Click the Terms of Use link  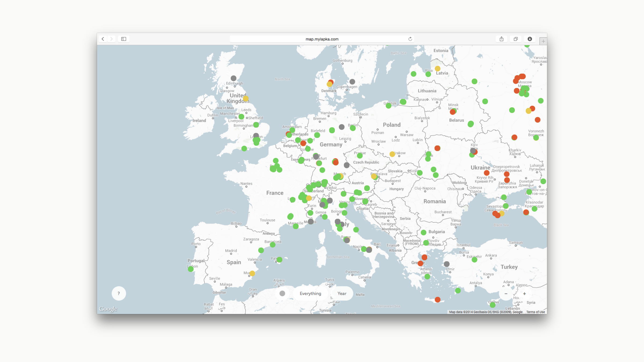click(535, 312)
